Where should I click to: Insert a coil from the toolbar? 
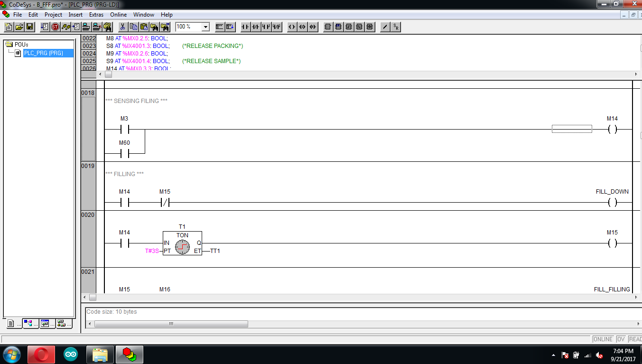tap(292, 27)
